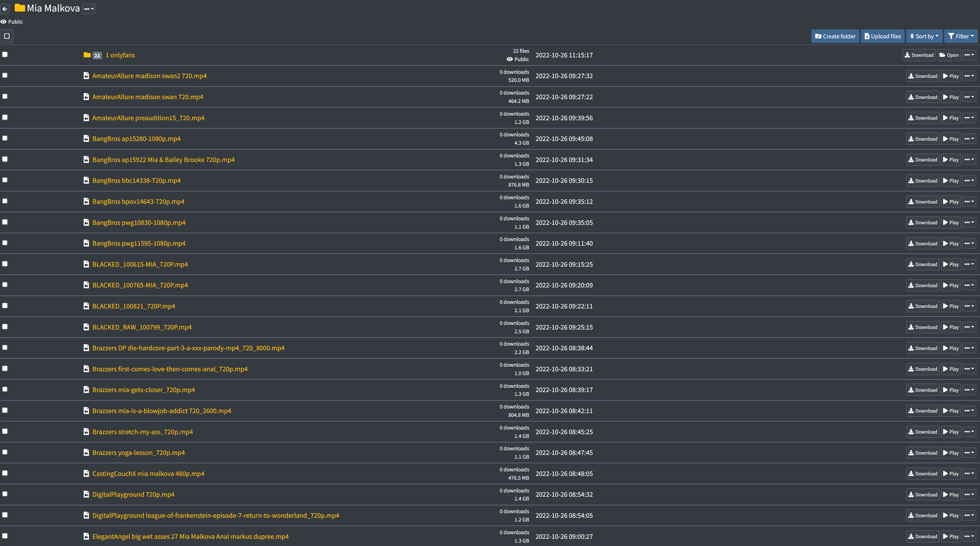Image resolution: width=980 pixels, height=546 pixels.
Task: Select checkbox for AmateurAllure madison swan2 720.mp4
Action: [x=5, y=75]
